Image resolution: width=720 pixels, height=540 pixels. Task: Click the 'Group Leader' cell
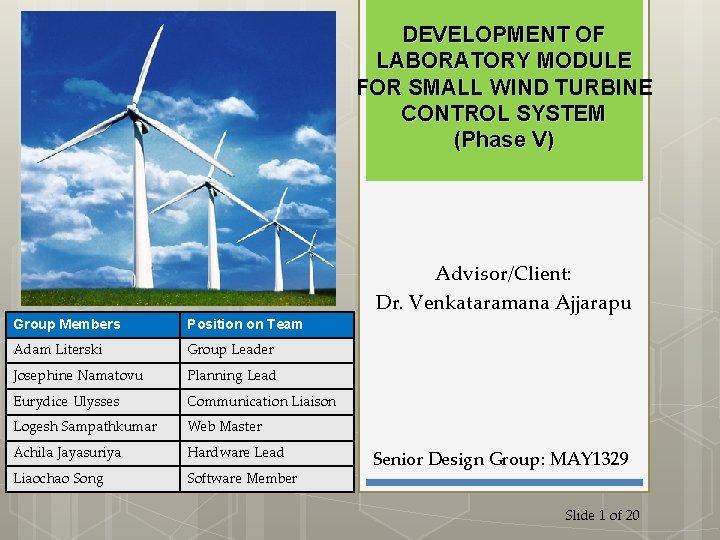(x=267, y=350)
